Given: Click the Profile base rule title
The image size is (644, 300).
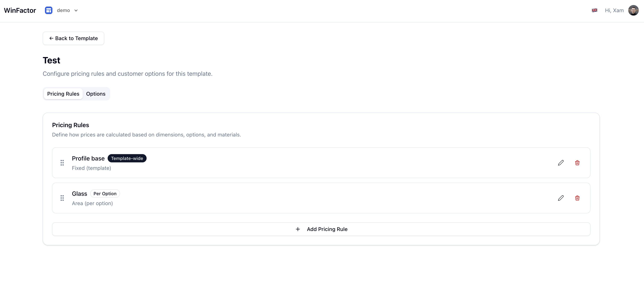Looking at the screenshot, I should (x=88, y=158).
